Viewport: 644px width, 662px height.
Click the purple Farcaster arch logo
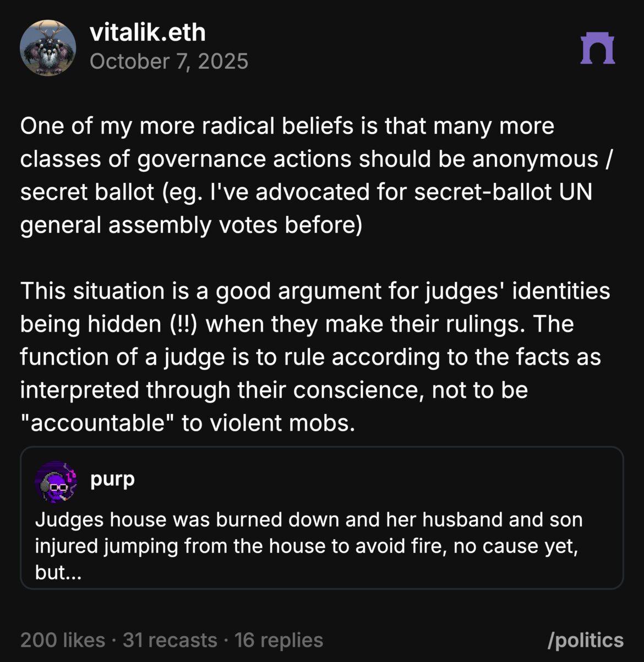(x=597, y=48)
